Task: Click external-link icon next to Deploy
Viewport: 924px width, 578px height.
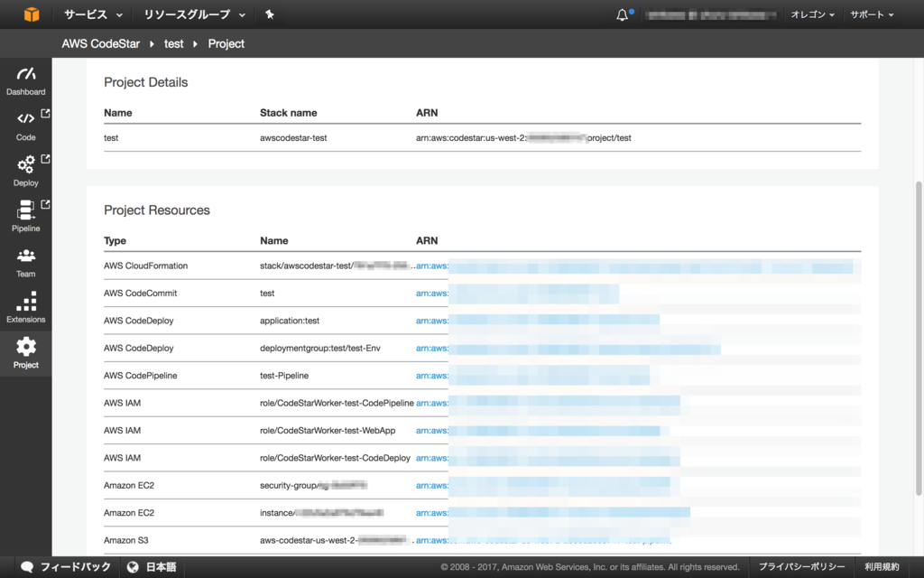Action: point(45,159)
